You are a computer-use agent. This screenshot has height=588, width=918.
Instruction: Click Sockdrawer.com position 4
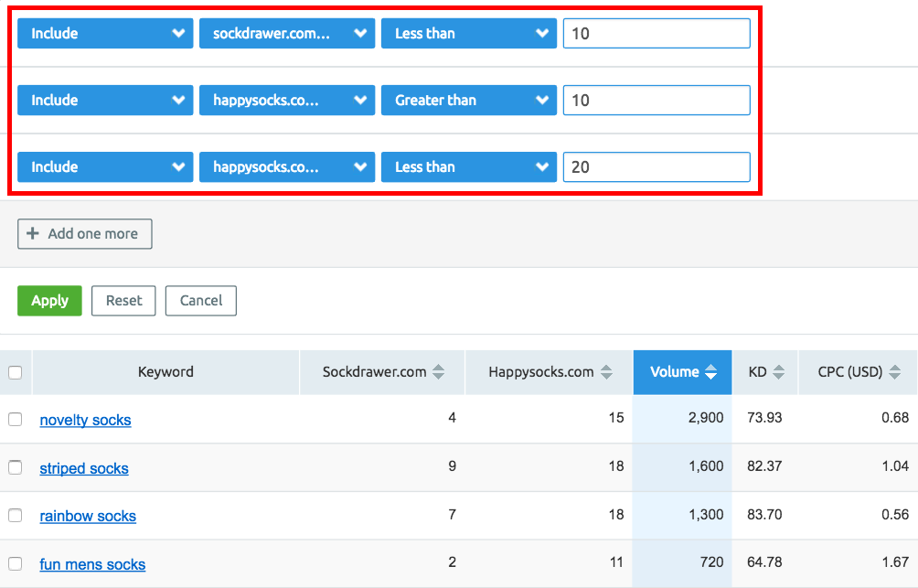pos(452,418)
